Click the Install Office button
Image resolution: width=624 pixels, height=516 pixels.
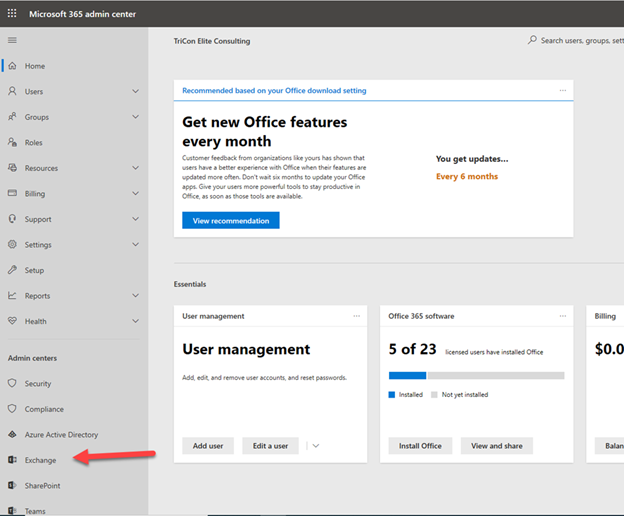420,446
